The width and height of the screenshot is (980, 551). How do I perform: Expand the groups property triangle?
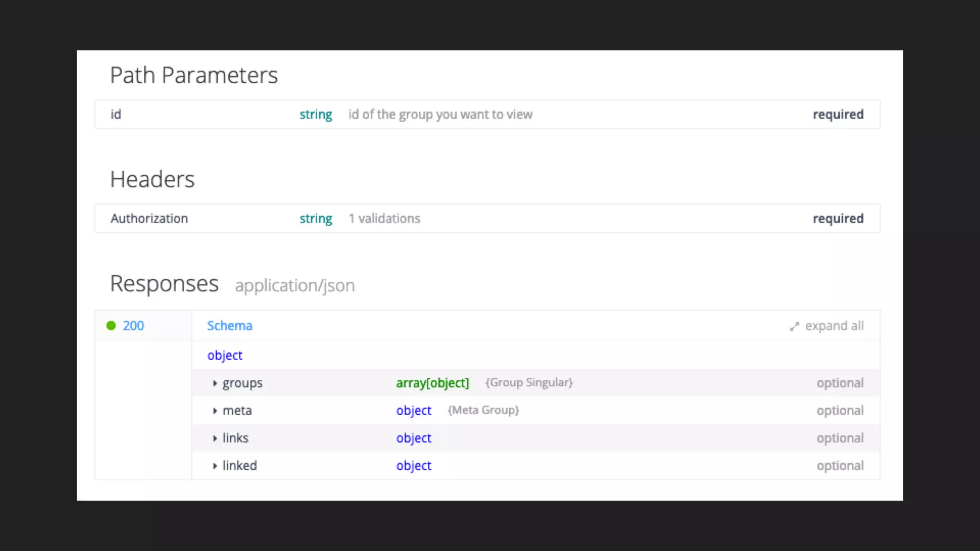(x=215, y=383)
